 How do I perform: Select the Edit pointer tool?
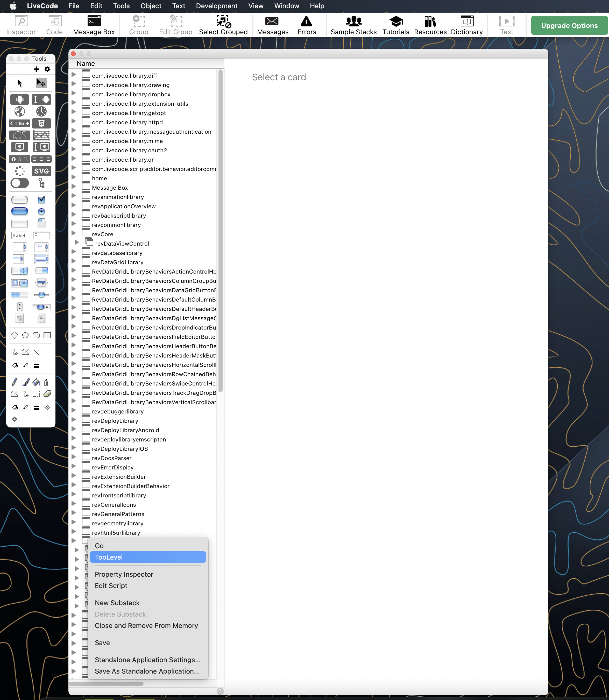(41, 83)
